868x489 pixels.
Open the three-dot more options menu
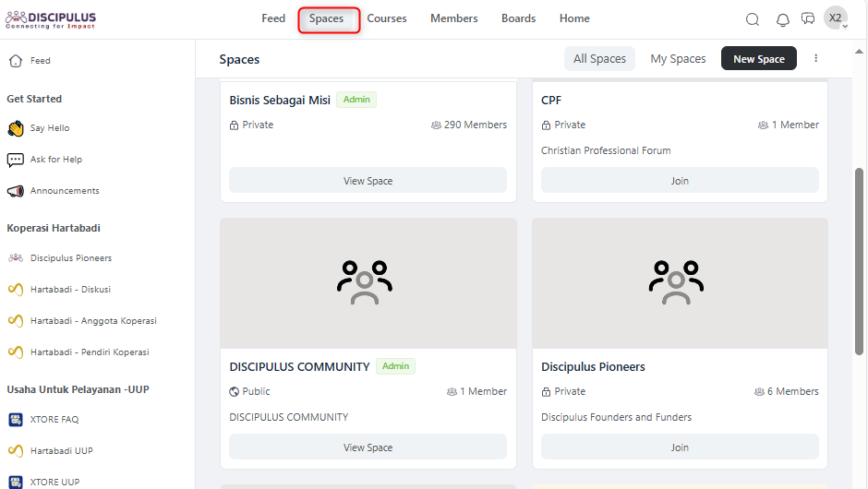coord(816,58)
